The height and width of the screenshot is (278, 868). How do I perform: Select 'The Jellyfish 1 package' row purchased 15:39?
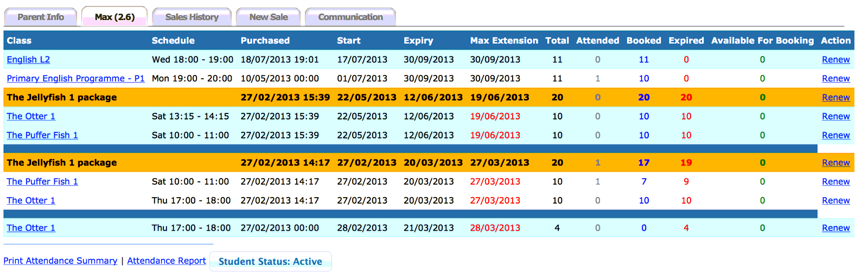click(429, 97)
